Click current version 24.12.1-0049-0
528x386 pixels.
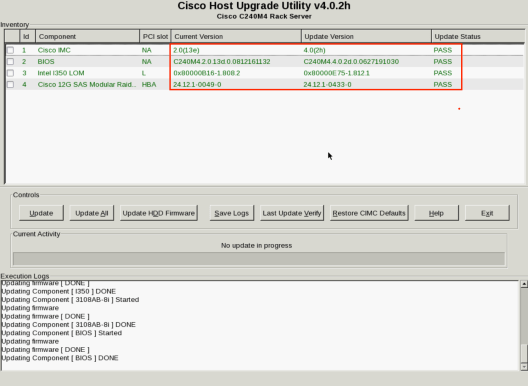point(197,85)
